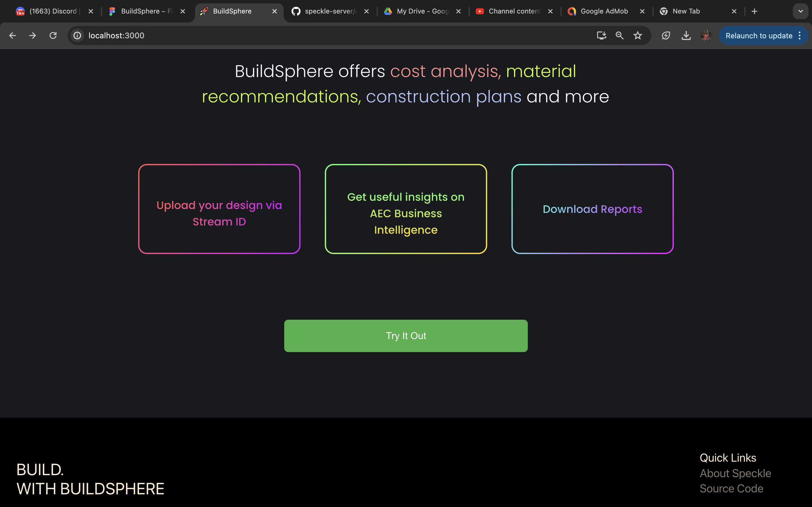Click the browser forward arrow
Image resolution: width=812 pixels, height=507 pixels.
pyautogui.click(x=32, y=35)
